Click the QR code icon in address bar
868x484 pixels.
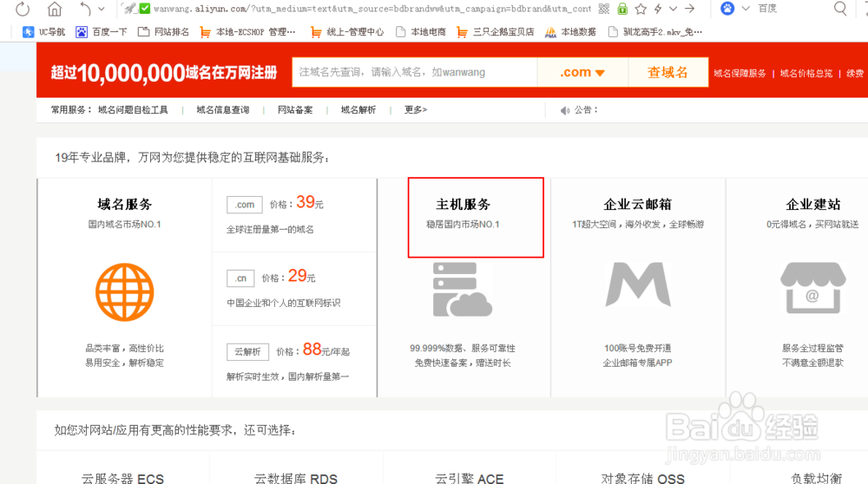point(604,9)
